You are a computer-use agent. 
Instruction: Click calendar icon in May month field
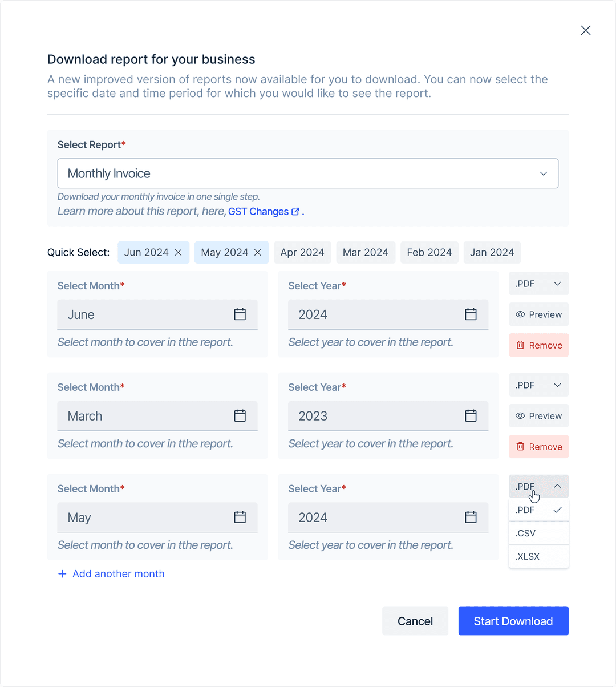(240, 518)
